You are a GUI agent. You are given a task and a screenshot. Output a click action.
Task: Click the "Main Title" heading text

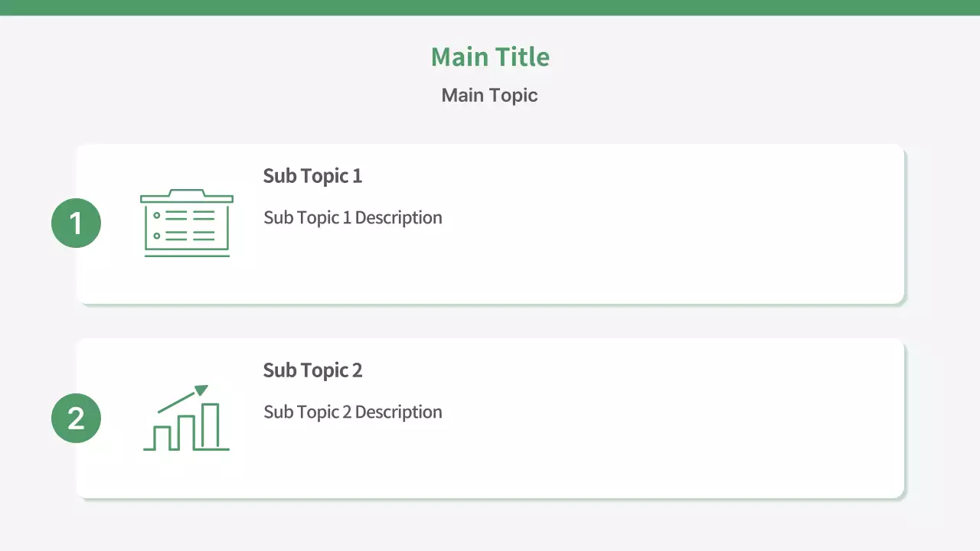[490, 57]
